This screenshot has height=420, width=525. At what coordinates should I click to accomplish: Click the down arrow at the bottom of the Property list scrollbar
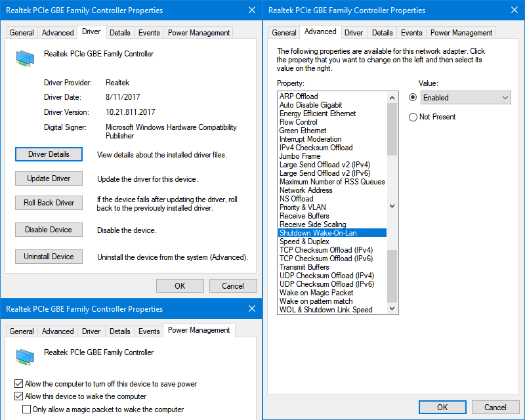coord(392,308)
